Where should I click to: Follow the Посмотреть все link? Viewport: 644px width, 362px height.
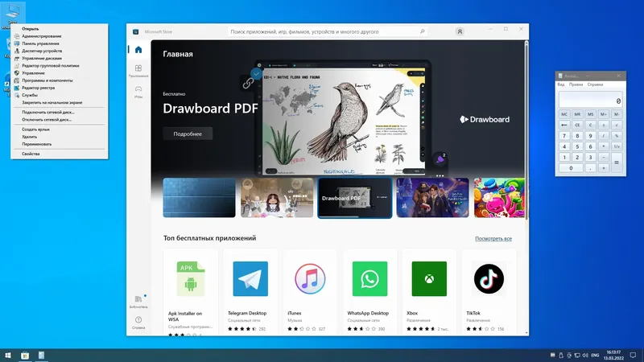[493, 238]
